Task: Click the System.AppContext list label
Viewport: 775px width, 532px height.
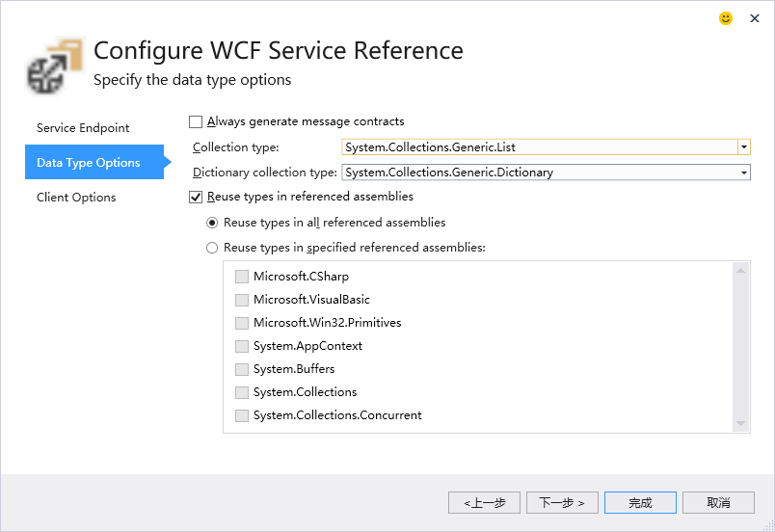Action: 307,346
